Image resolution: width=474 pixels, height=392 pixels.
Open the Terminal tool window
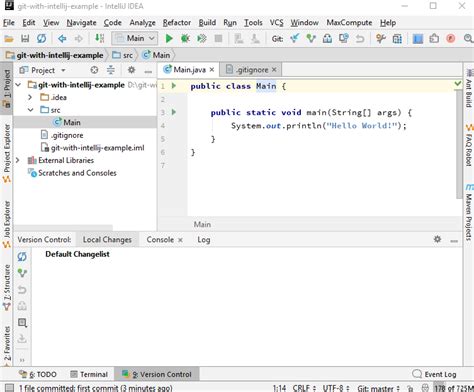[89, 374]
